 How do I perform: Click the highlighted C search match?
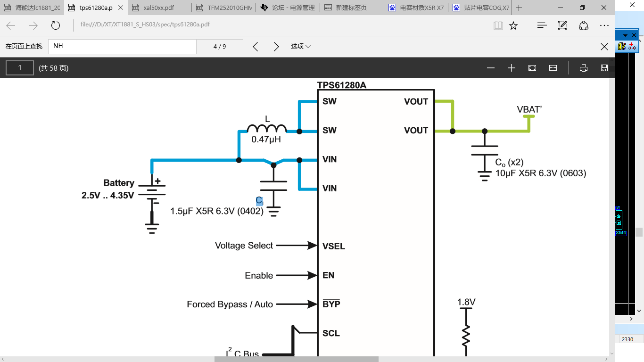click(x=259, y=201)
